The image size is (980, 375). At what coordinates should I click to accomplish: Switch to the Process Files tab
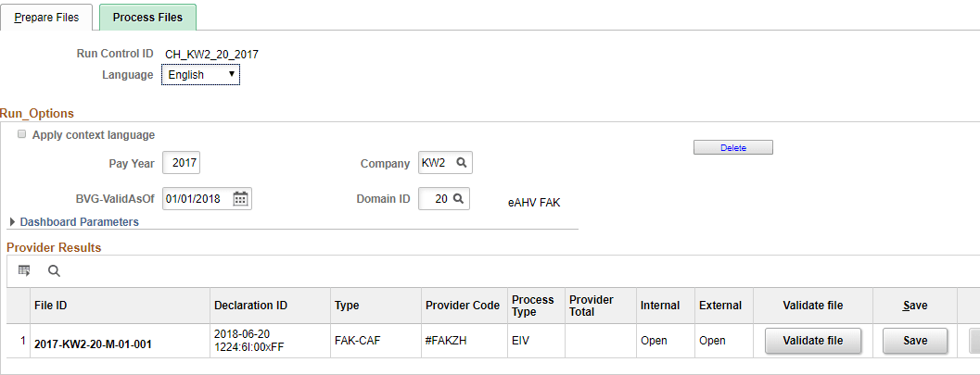click(x=147, y=18)
